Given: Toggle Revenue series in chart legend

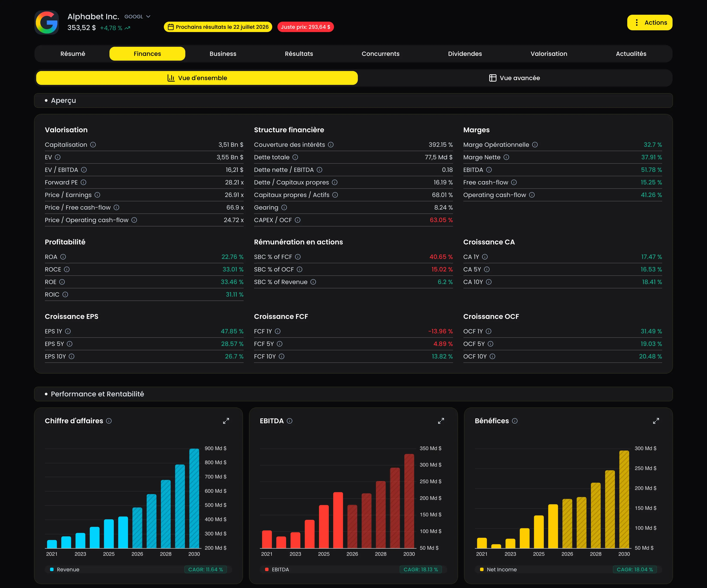Looking at the screenshot, I should point(65,570).
